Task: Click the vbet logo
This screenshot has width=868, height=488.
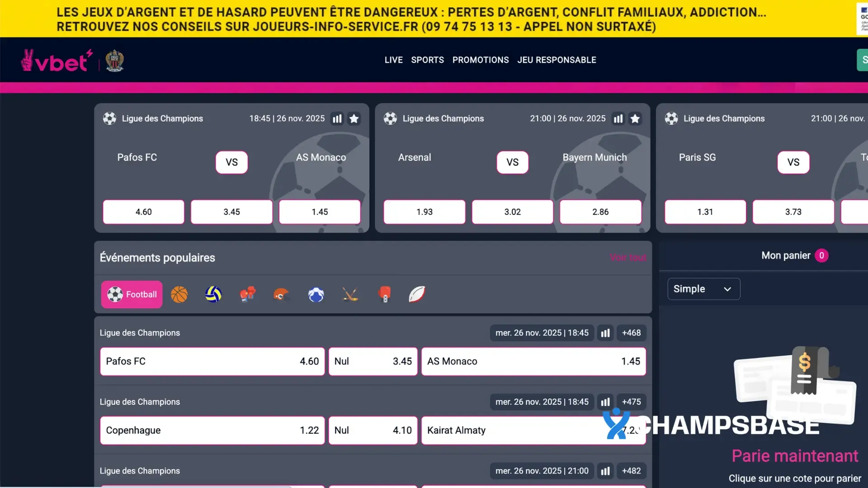Action: pos(56,60)
